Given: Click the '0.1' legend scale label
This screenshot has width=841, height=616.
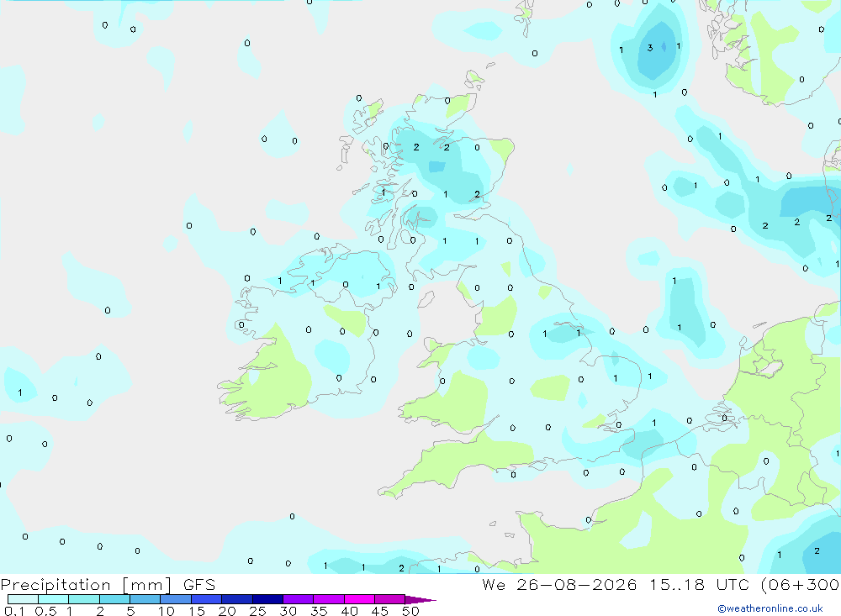Looking at the screenshot, I should tap(14, 611).
